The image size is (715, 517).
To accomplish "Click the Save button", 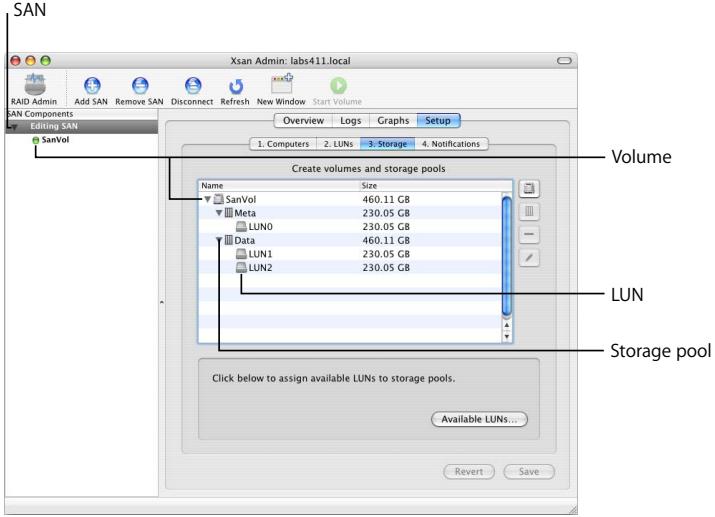I will (x=529, y=472).
